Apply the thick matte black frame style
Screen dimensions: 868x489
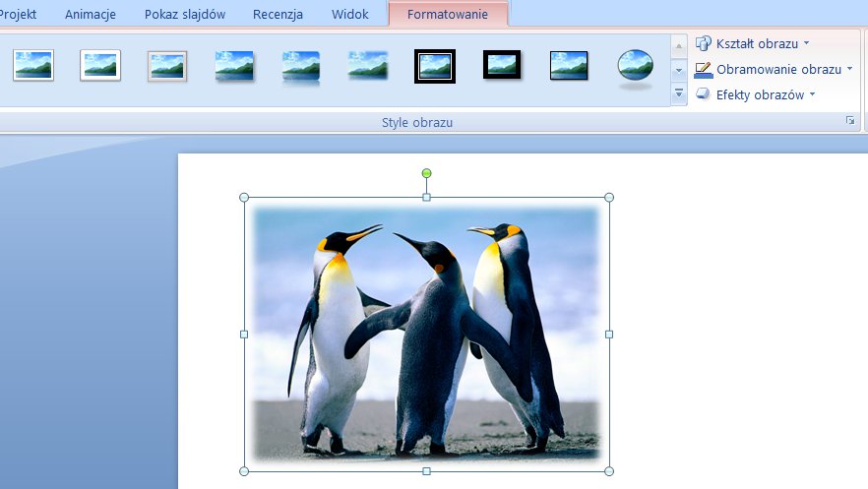[502, 65]
